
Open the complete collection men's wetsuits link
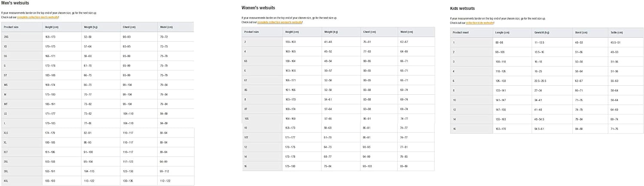(38, 17)
